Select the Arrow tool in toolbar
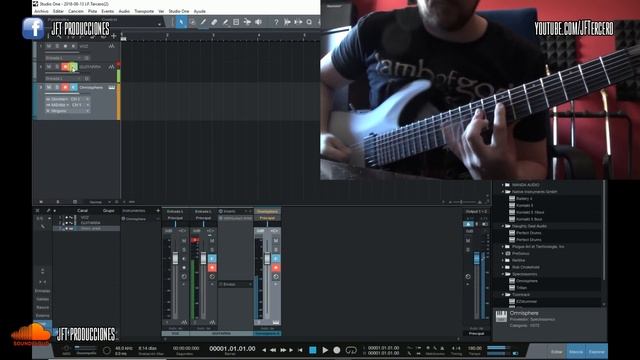Image resolution: width=640 pixels, height=360 pixels. coord(181,22)
